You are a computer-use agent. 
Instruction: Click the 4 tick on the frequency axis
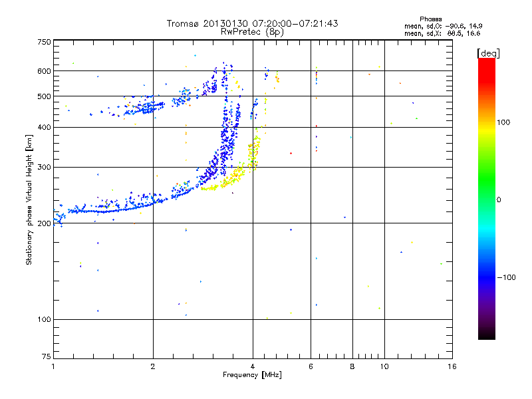coord(252,366)
